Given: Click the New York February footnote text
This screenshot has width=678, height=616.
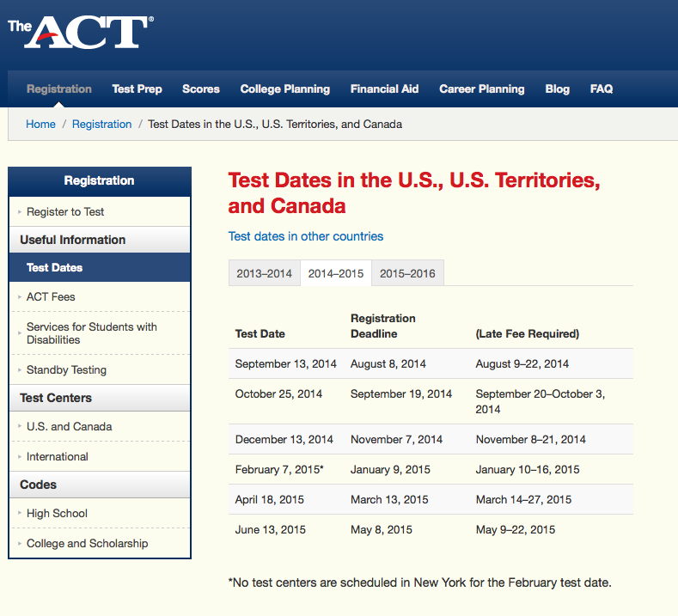Looking at the screenshot, I should (420, 582).
